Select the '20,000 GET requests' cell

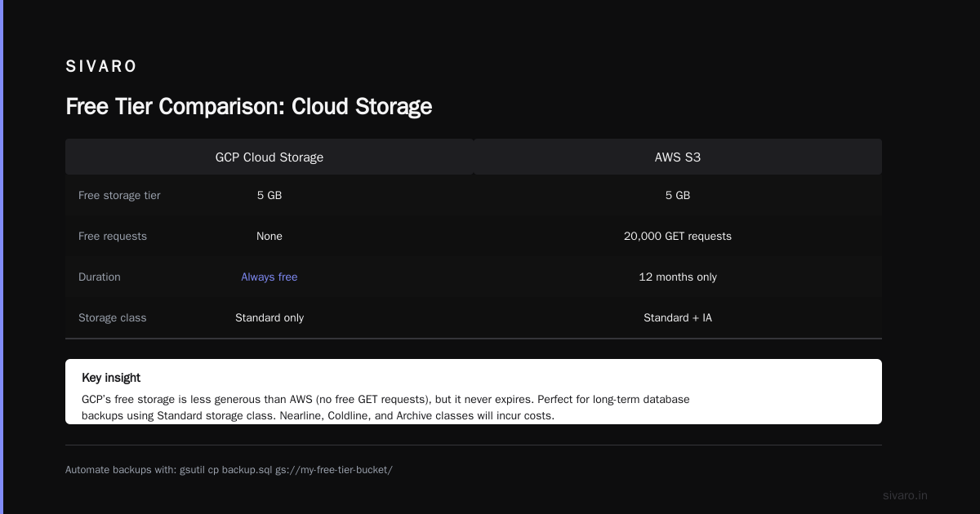pos(678,237)
